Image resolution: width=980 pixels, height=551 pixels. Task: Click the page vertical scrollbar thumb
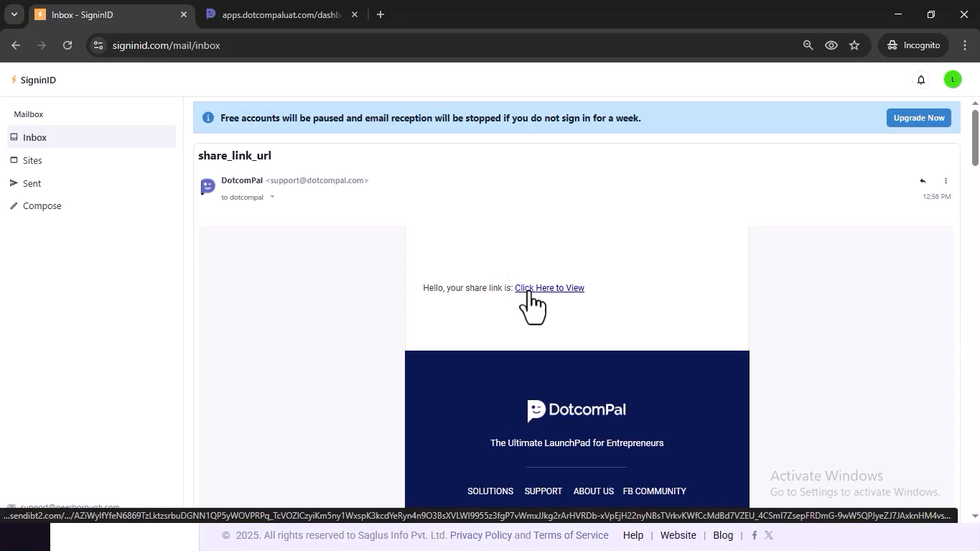[975, 138]
